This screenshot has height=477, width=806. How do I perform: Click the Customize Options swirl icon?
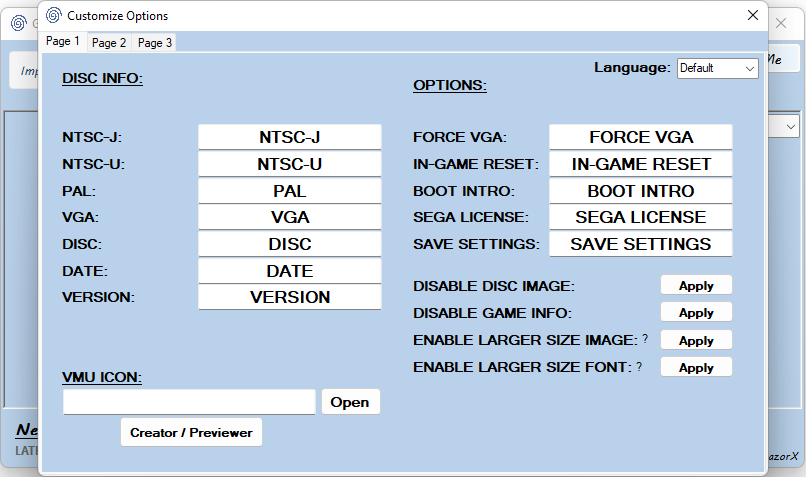pos(54,15)
